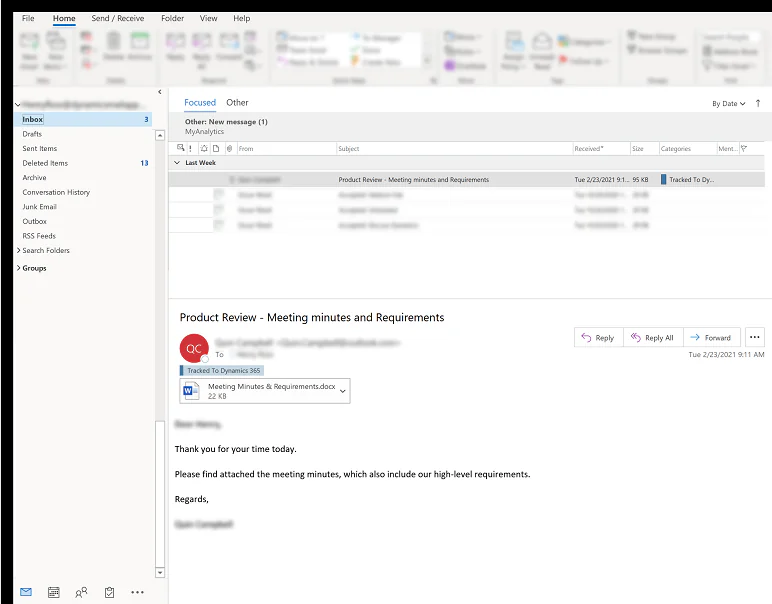Image resolution: width=772 pixels, height=604 pixels.
Task: Select the Product Review email in the list
Action: (466, 180)
